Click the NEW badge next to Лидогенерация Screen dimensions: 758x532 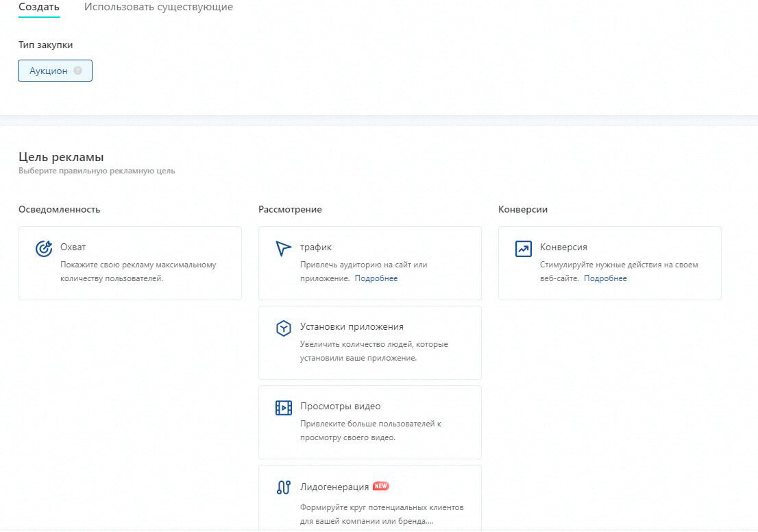click(381, 485)
